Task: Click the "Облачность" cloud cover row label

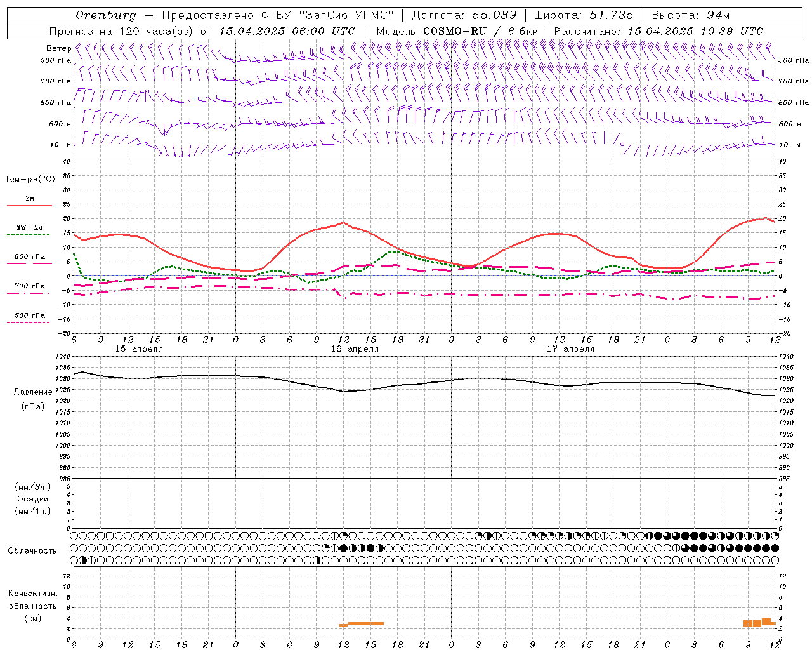Action: [x=32, y=551]
